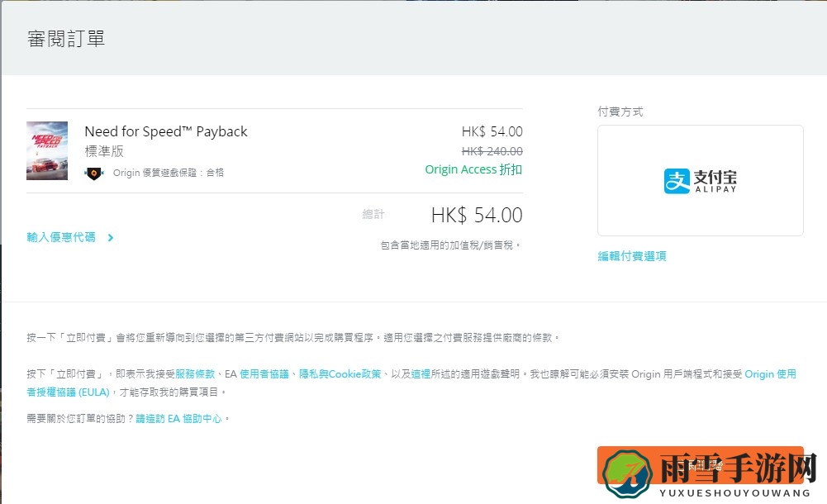Expand promo code entry via chevron arrow
The image size is (827, 504).
110,238
